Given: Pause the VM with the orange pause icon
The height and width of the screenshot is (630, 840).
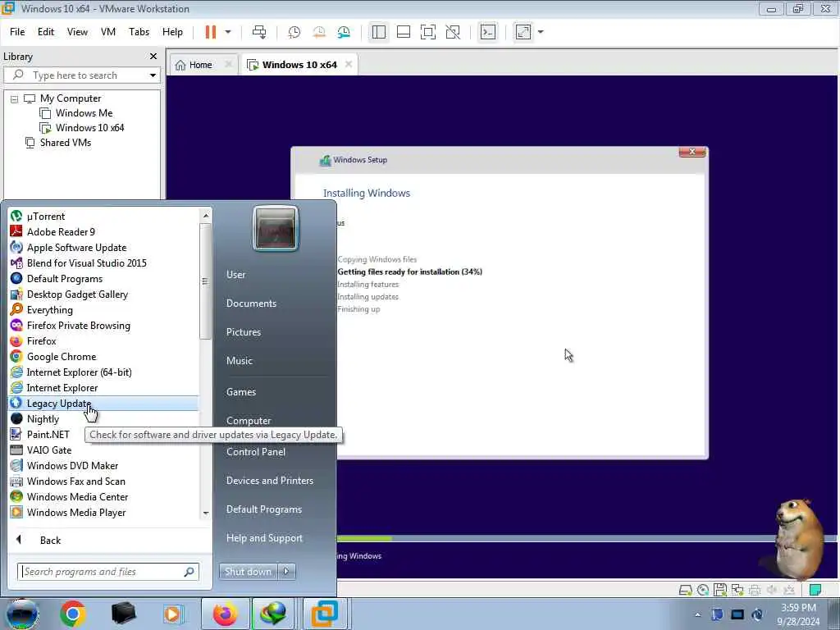Looking at the screenshot, I should click(x=211, y=32).
